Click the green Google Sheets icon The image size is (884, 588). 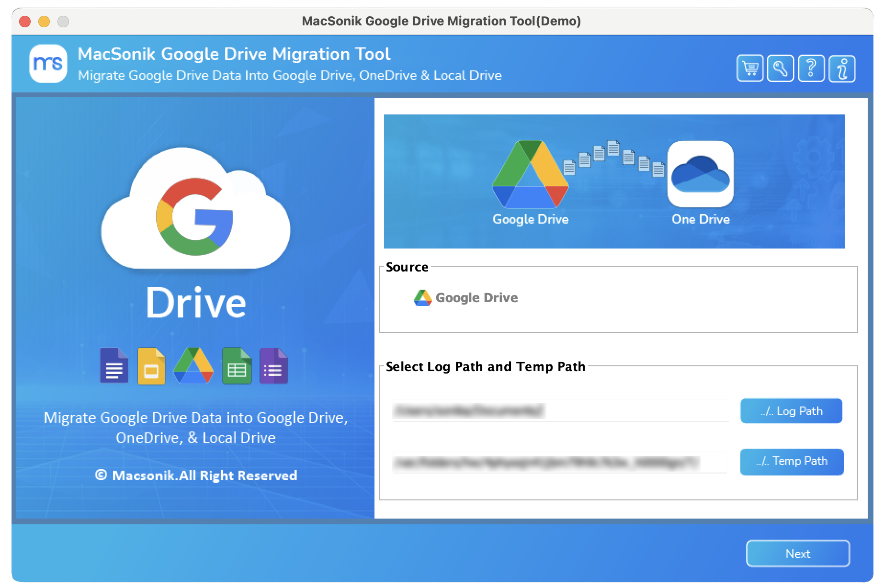pos(237,366)
